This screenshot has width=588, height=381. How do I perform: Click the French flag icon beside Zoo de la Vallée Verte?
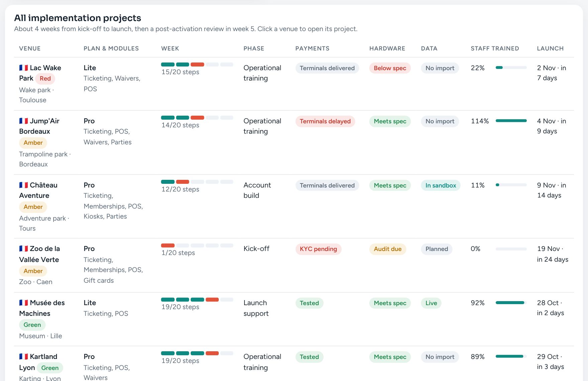tap(23, 249)
